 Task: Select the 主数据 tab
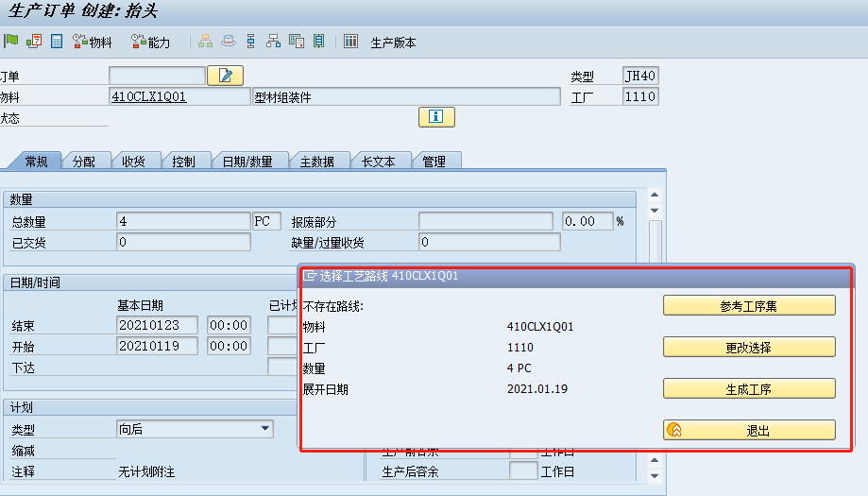pos(317,162)
